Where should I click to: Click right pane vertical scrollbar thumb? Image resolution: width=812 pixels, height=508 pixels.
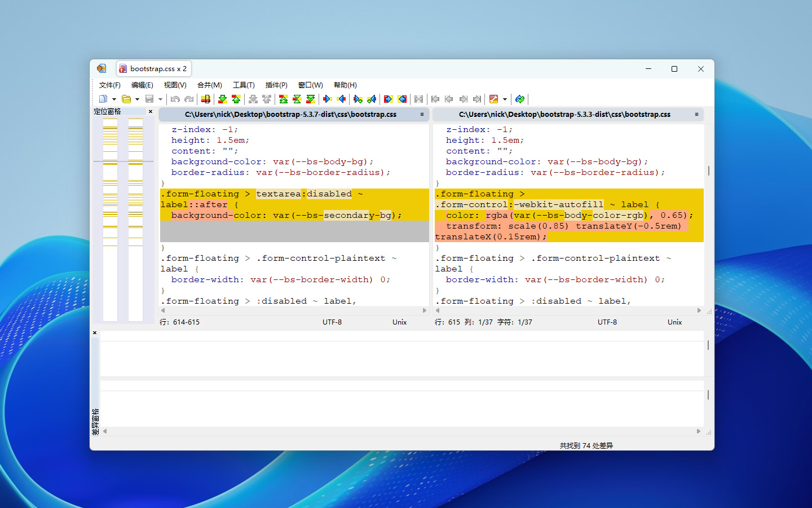click(x=709, y=170)
